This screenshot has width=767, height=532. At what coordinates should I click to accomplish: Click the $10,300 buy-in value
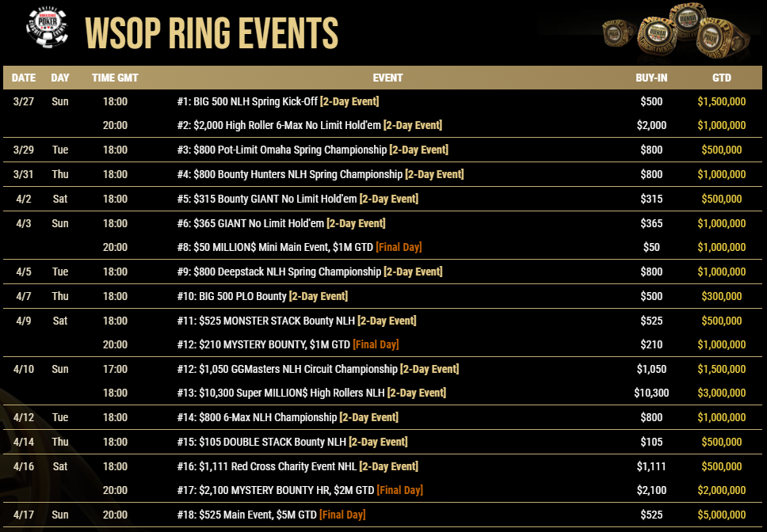pos(651,393)
